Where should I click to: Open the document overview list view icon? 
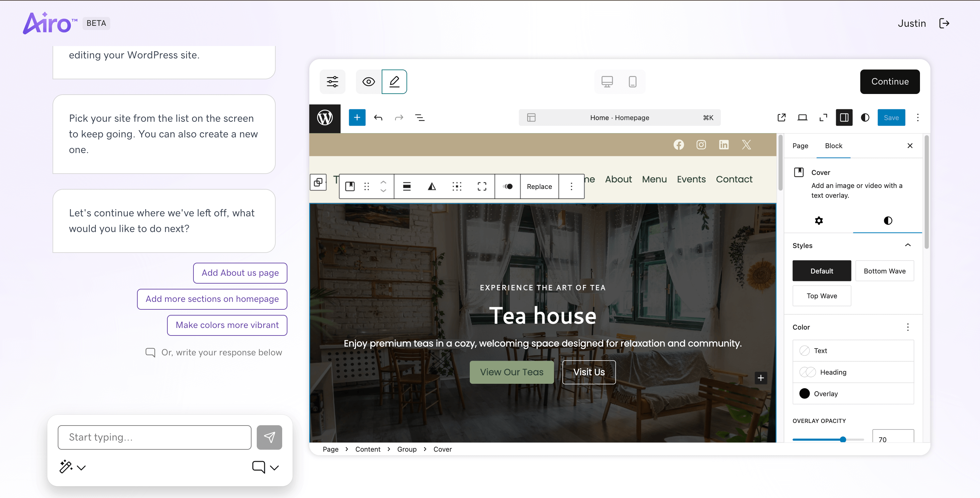[420, 117]
